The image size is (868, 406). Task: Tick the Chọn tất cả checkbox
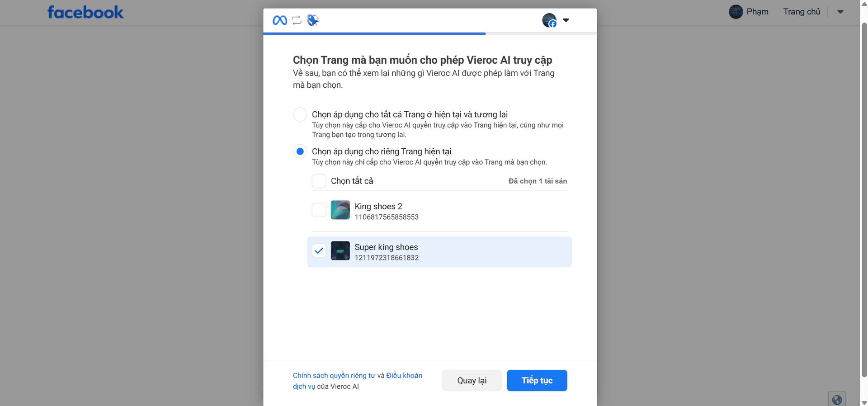click(x=319, y=181)
